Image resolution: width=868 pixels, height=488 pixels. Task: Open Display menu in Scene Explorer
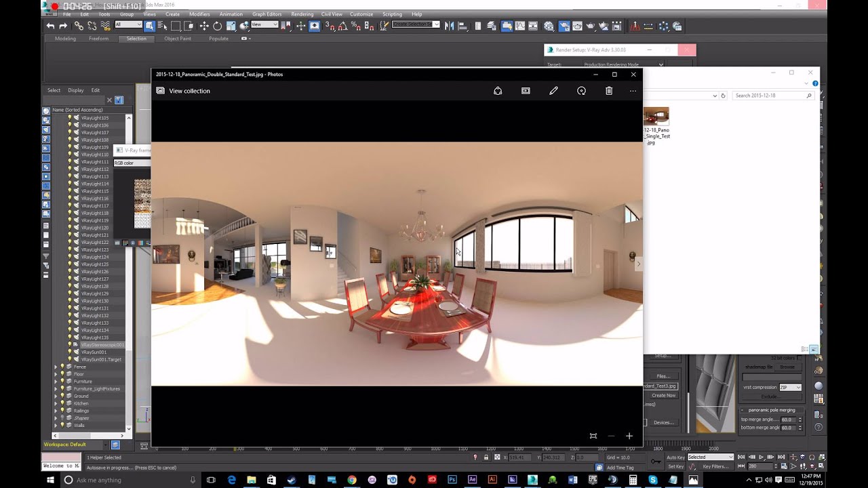click(76, 90)
